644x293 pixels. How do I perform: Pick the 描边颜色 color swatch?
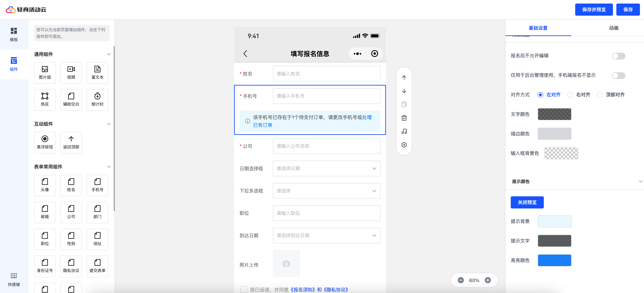pyautogui.click(x=554, y=134)
